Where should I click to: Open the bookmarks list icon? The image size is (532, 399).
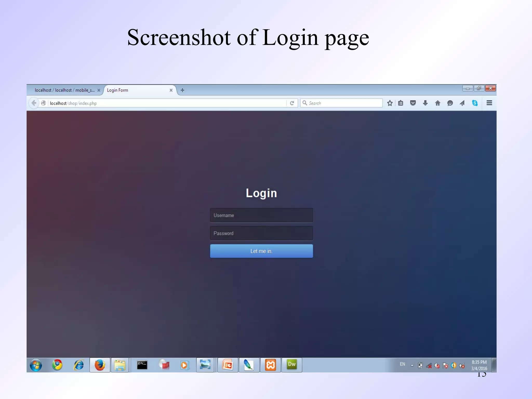tap(401, 103)
